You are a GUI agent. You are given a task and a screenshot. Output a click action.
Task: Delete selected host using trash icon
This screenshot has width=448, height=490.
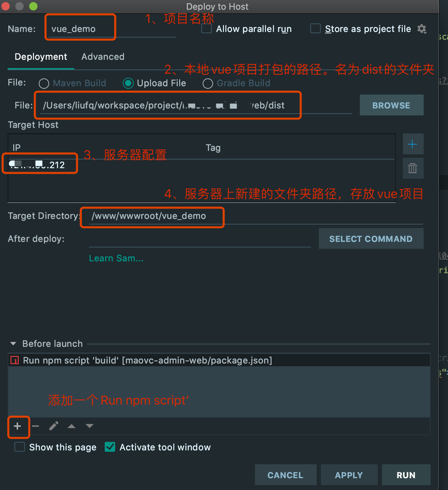point(413,168)
